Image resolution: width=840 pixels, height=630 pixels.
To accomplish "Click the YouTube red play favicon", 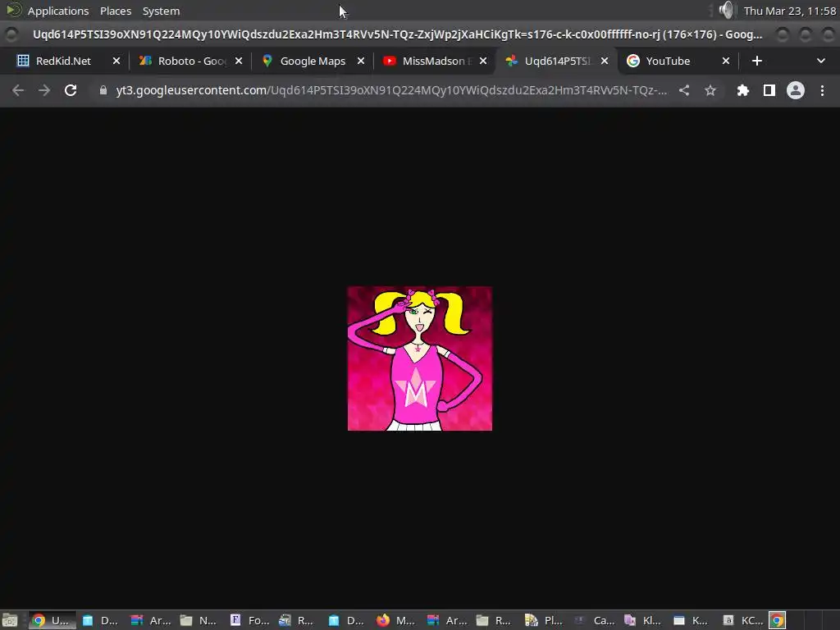I will click(390, 61).
